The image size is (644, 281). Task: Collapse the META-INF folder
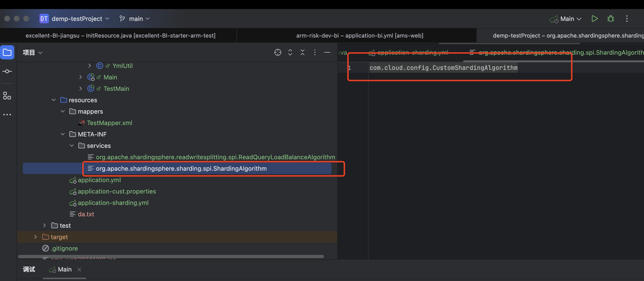pos(62,134)
